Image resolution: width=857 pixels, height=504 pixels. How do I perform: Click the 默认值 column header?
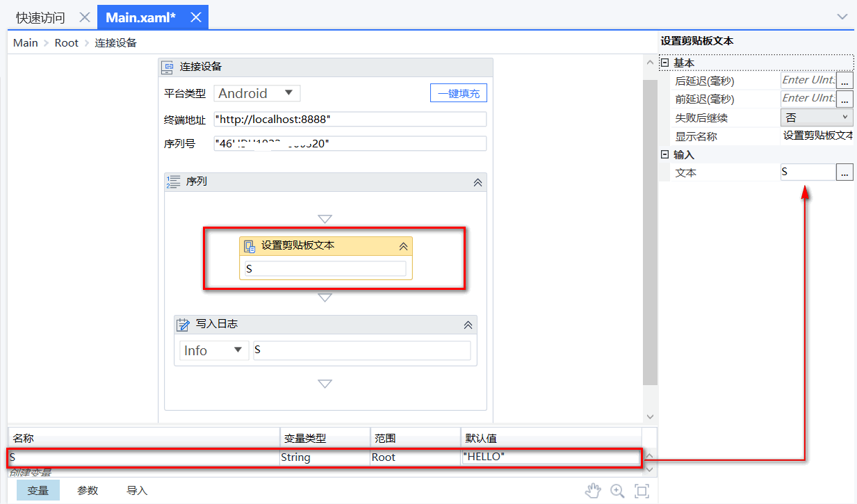550,439
